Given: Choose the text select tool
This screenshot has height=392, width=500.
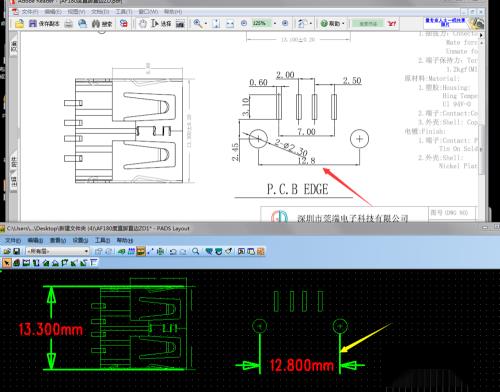Looking at the screenshot, I should pos(161,24).
